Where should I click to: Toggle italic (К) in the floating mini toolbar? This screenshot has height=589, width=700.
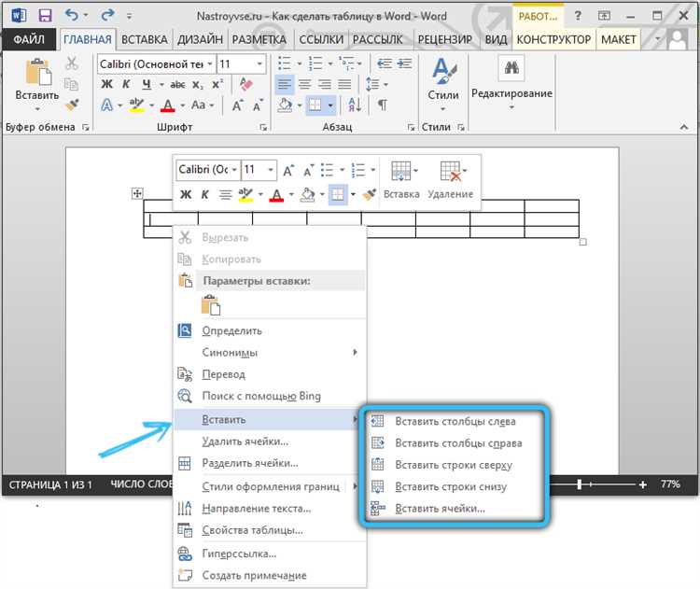[204, 194]
